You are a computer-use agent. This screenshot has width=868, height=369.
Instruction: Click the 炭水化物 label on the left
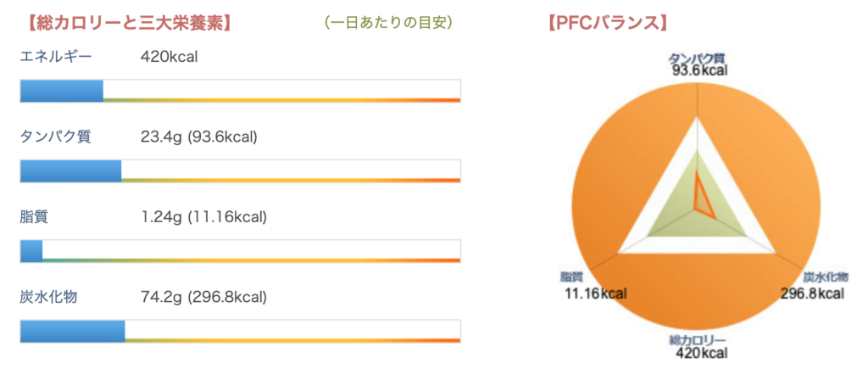[48, 298]
